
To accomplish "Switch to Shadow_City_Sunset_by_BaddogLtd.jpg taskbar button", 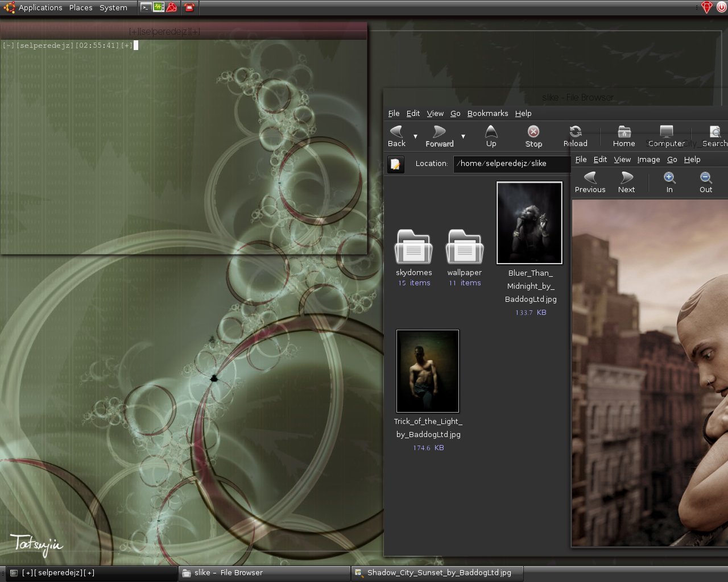I will [x=437, y=573].
